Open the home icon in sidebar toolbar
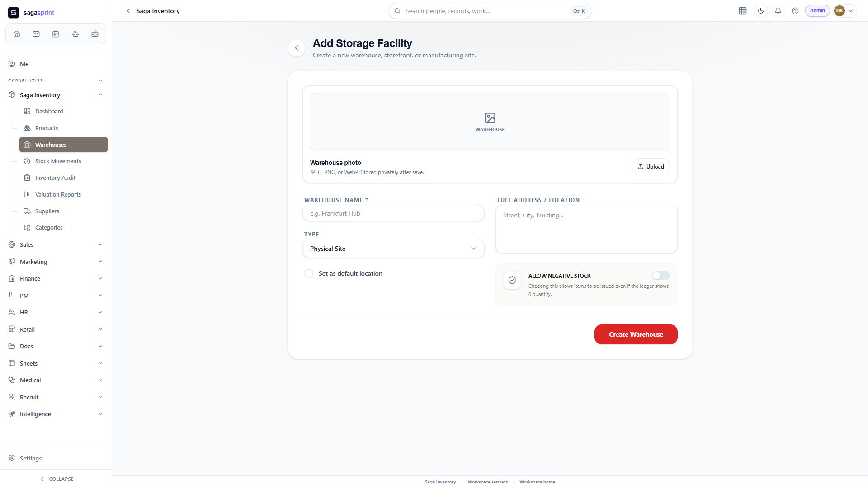This screenshot has width=868, height=488. click(17, 34)
